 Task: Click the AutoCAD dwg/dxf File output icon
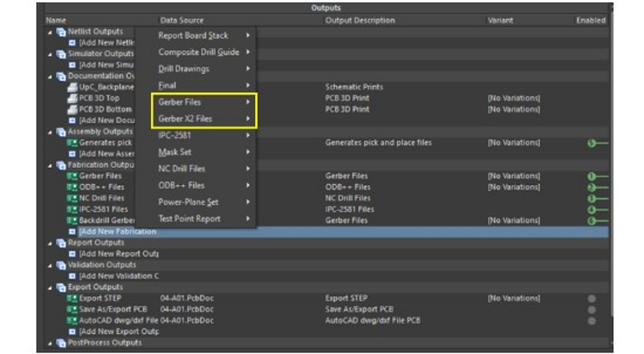72,320
